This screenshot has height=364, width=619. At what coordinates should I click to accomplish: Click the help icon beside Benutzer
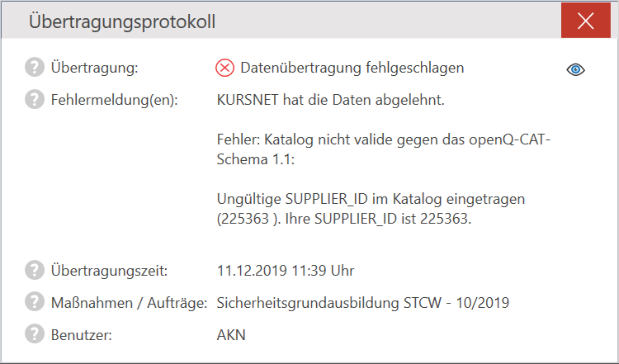35,334
